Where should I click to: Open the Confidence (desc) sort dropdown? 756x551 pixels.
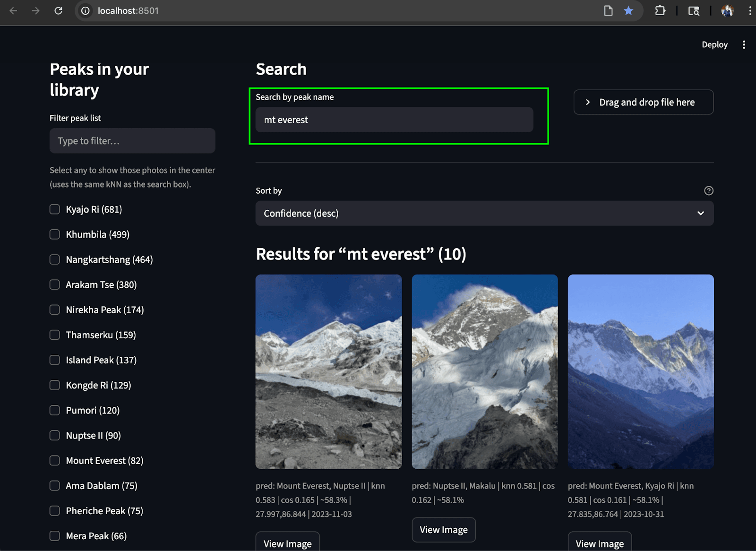coord(484,213)
